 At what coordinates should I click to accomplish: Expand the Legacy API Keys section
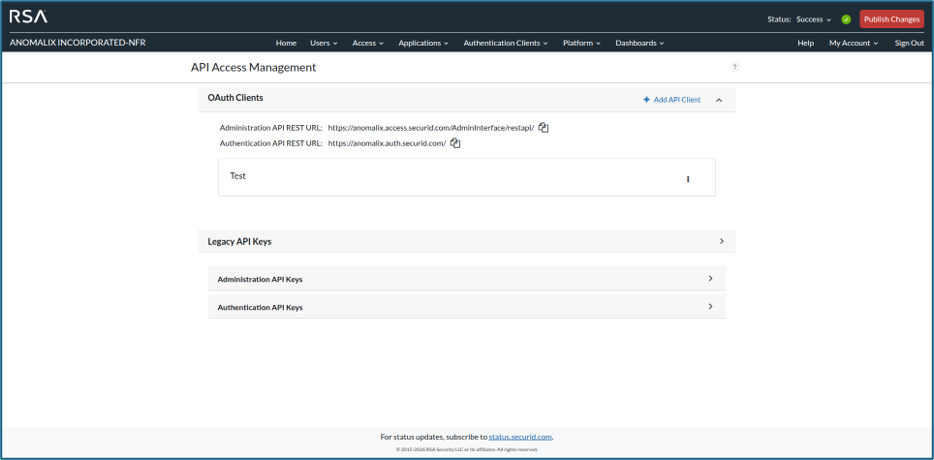[x=721, y=241]
